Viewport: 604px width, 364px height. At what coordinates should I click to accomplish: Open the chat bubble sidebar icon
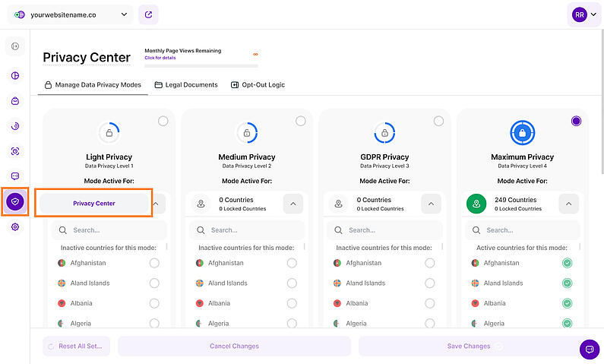tap(15, 176)
